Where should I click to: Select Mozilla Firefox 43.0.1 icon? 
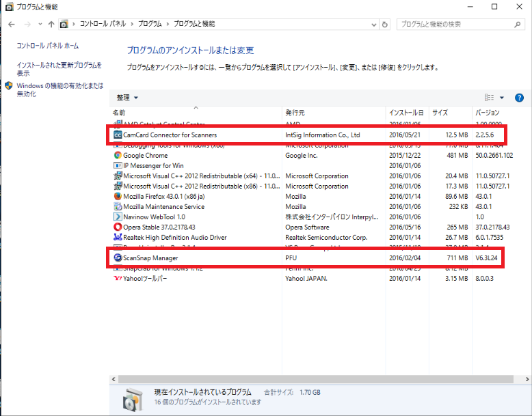[x=118, y=196]
